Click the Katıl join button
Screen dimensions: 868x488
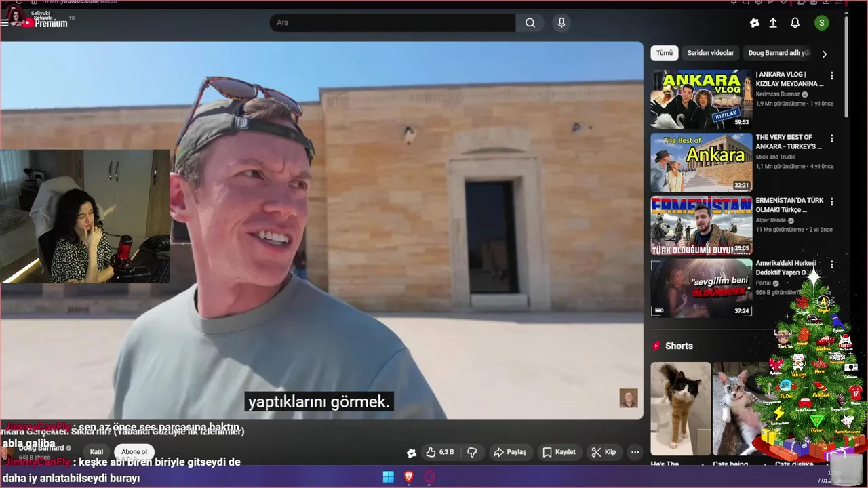point(96,452)
